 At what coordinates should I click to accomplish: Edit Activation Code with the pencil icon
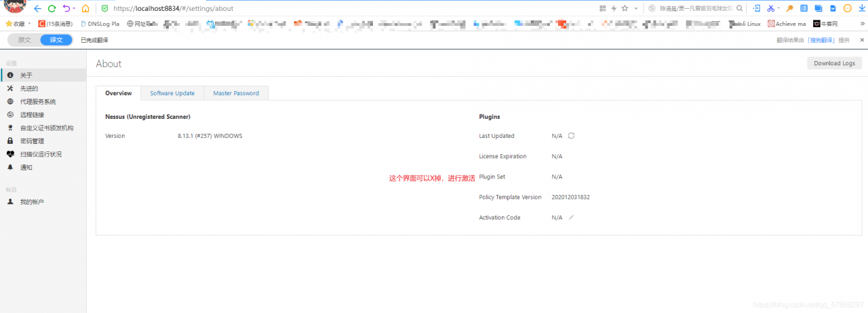pos(571,217)
